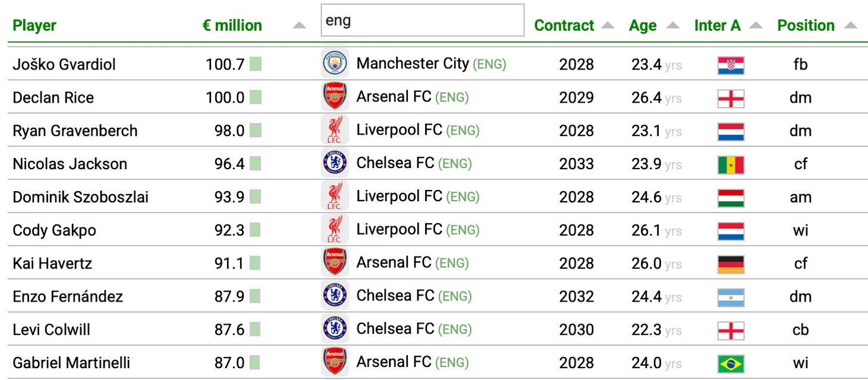Click green value swatch beside 100.7
Viewport: 868px width, 380px height.
click(255, 64)
